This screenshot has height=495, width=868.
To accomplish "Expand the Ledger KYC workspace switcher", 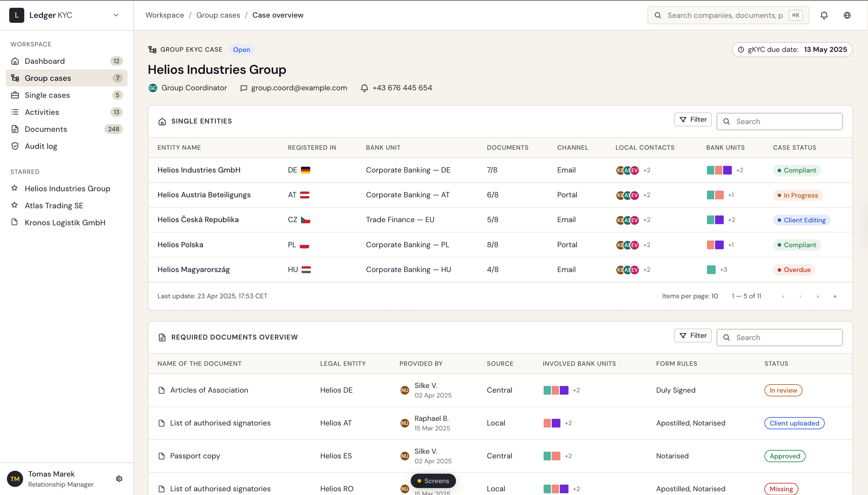I will pyautogui.click(x=116, y=15).
